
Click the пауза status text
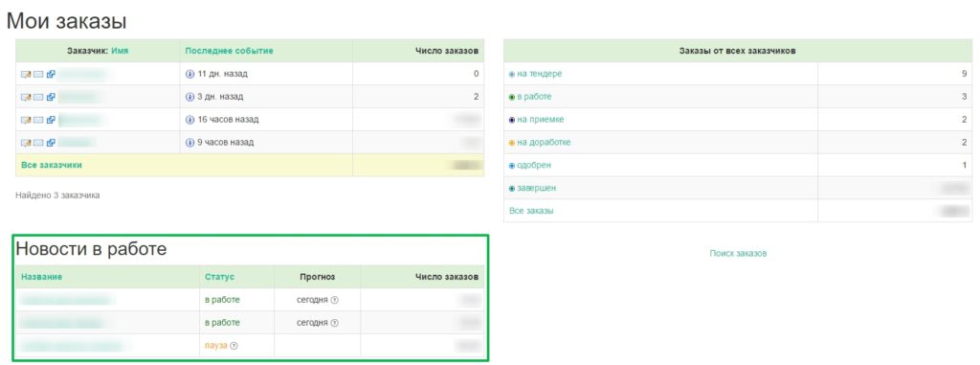pyautogui.click(x=215, y=346)
